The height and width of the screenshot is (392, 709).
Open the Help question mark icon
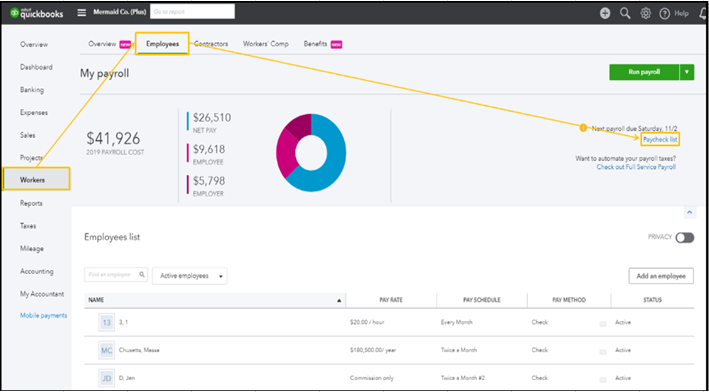tap(664, 14)
